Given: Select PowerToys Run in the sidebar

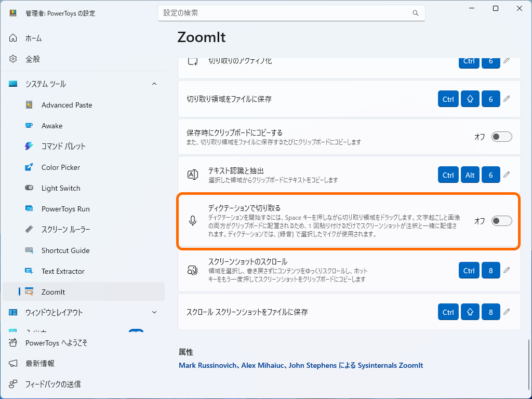Looking at the screenshot, I should coord(84,209).
